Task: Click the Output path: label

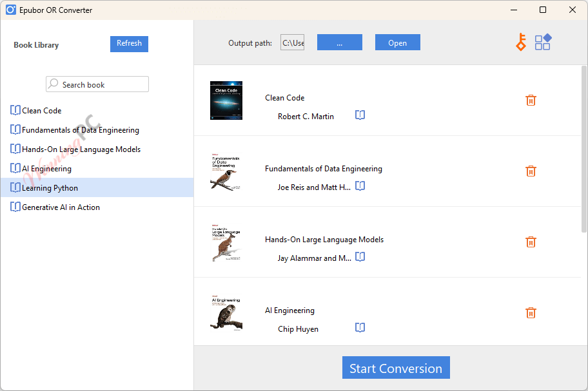Action: (x=250, y=43)
